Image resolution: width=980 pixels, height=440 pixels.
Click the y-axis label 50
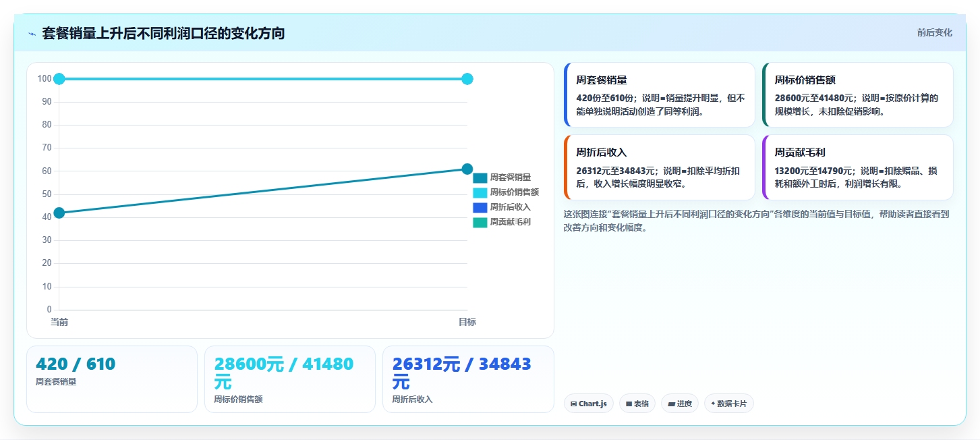click(47, 194)
